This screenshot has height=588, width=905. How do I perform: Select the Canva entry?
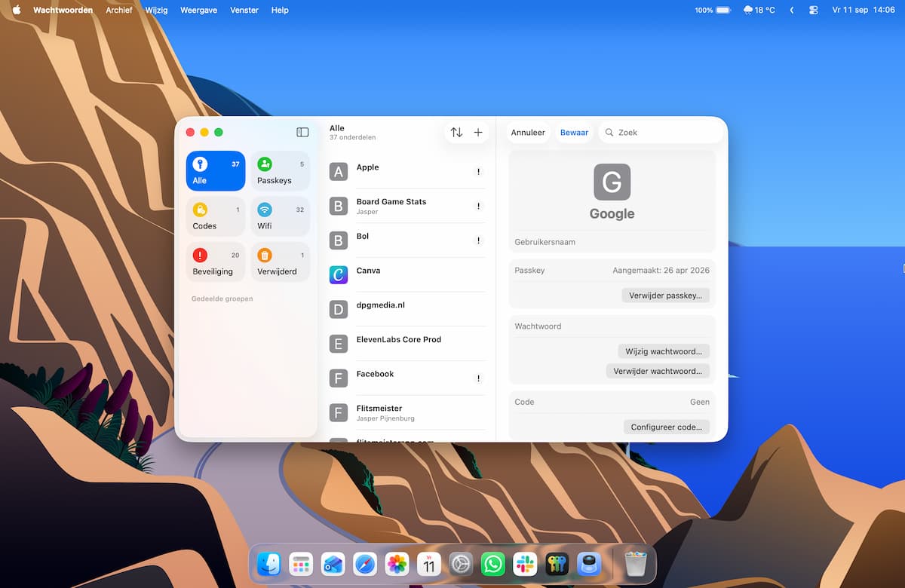coord(407,274)
